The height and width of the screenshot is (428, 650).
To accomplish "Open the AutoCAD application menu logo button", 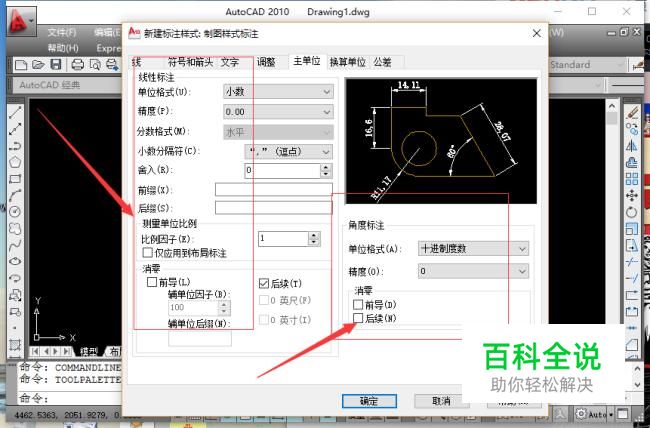I will pyautogui.click(x=21, y=21).
